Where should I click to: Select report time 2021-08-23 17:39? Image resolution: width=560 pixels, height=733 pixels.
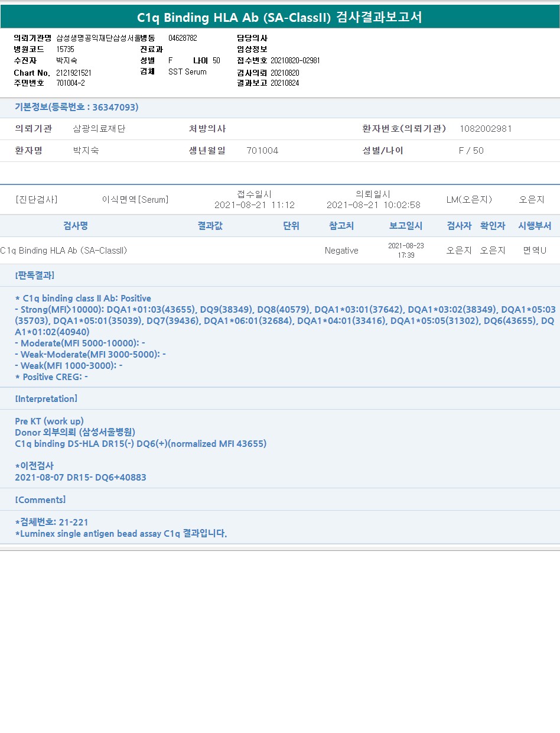coord(406,250)
